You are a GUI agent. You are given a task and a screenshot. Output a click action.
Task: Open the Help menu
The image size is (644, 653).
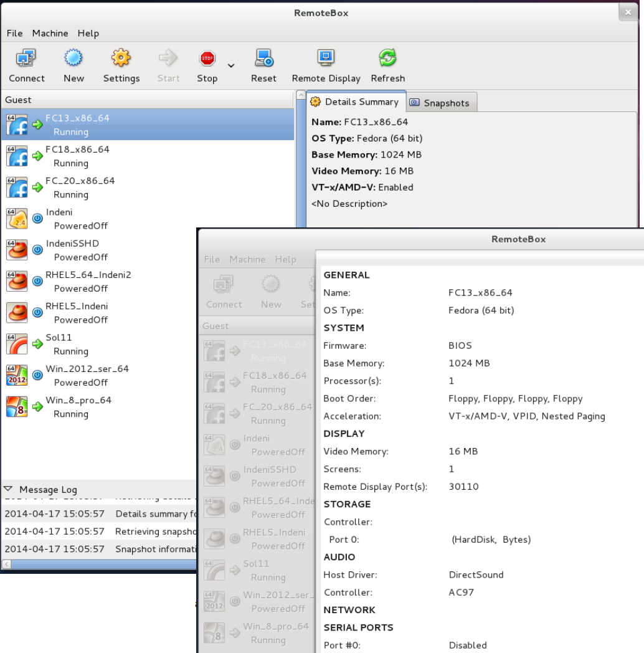click(x=88, y=33)
